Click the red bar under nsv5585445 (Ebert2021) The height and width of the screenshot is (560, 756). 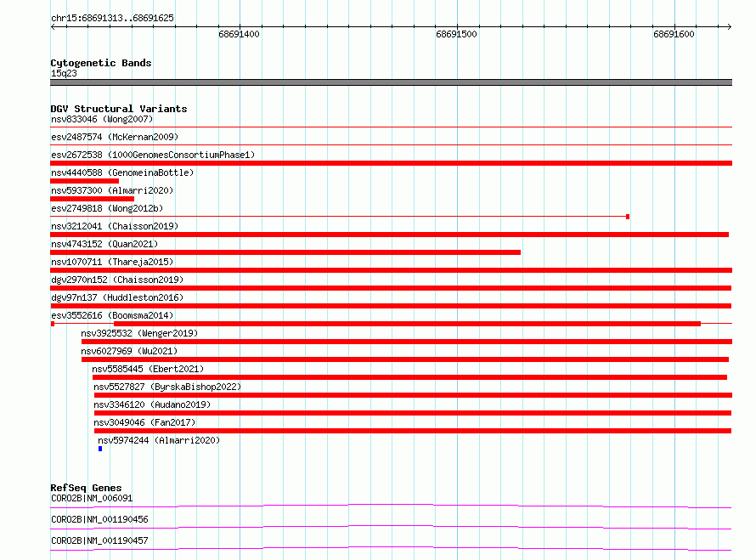tap(409, 377)
